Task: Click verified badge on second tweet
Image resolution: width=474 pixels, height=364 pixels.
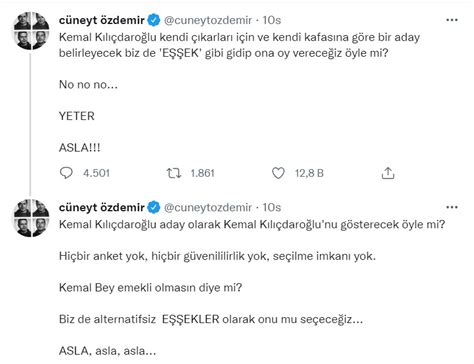Action: pyautogui.click(x=154, y=207)
